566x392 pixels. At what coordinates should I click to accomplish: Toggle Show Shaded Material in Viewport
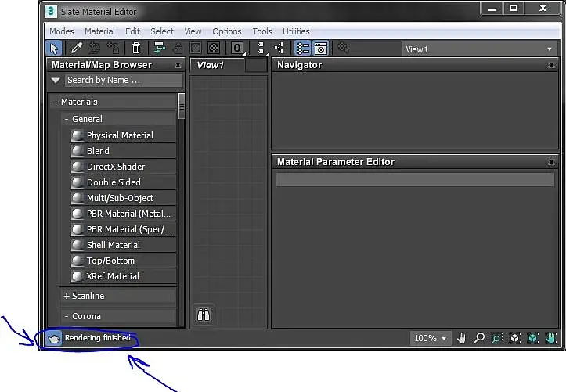pos(196,48)
